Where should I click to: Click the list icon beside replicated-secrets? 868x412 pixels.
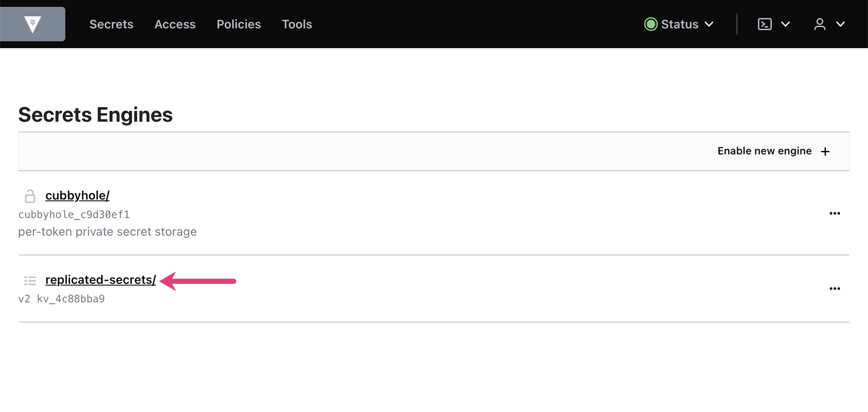click(30, 280)
